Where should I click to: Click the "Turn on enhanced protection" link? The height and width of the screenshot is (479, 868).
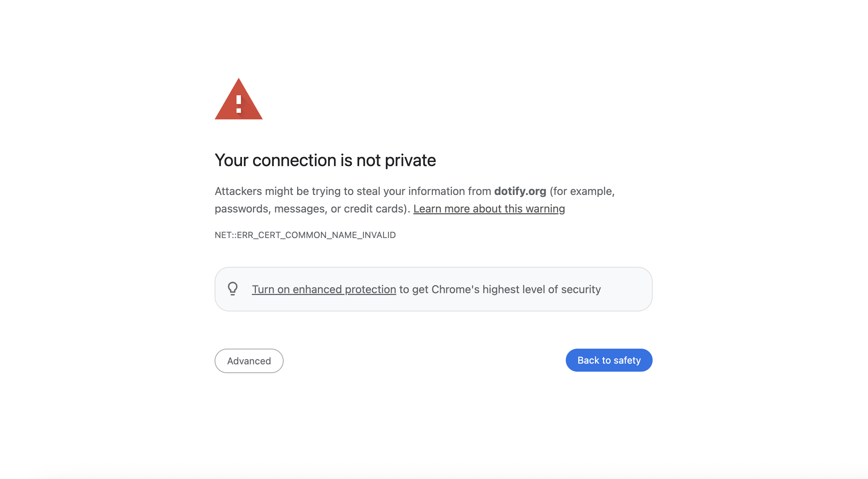pyautogui.click(x=324, y=289)
